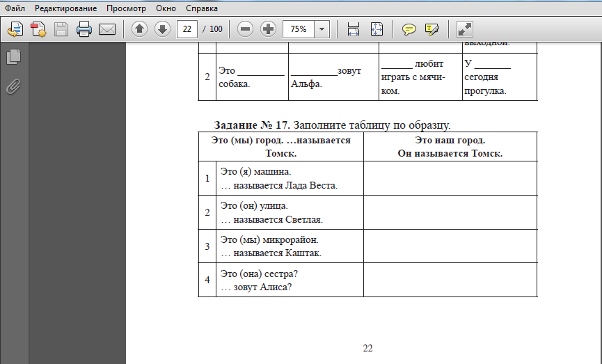
Task: Open the attachments paperclip panel
Action: 13,86
